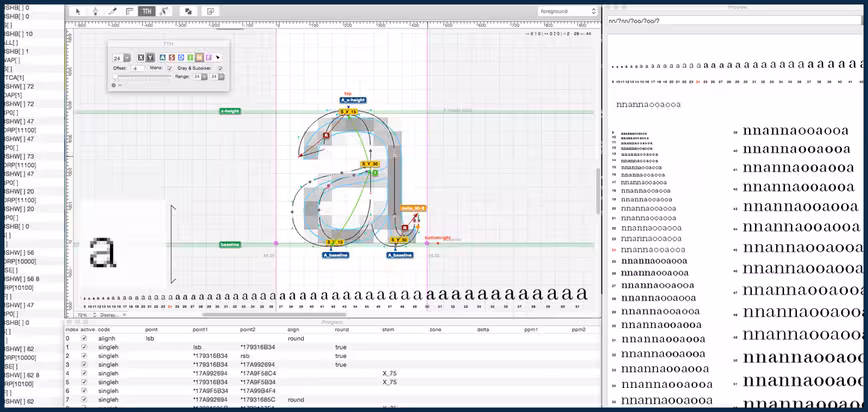Click the S_Y_30 label in glyph middle
Screen dimensions: 868x412
[x=369, y=164]
